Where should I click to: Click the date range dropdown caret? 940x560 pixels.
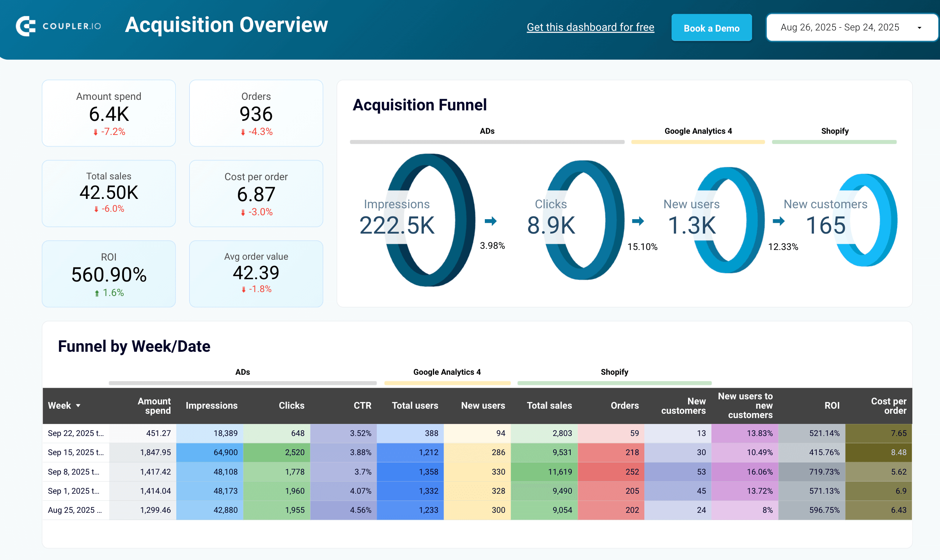click(x=919, y=28)
